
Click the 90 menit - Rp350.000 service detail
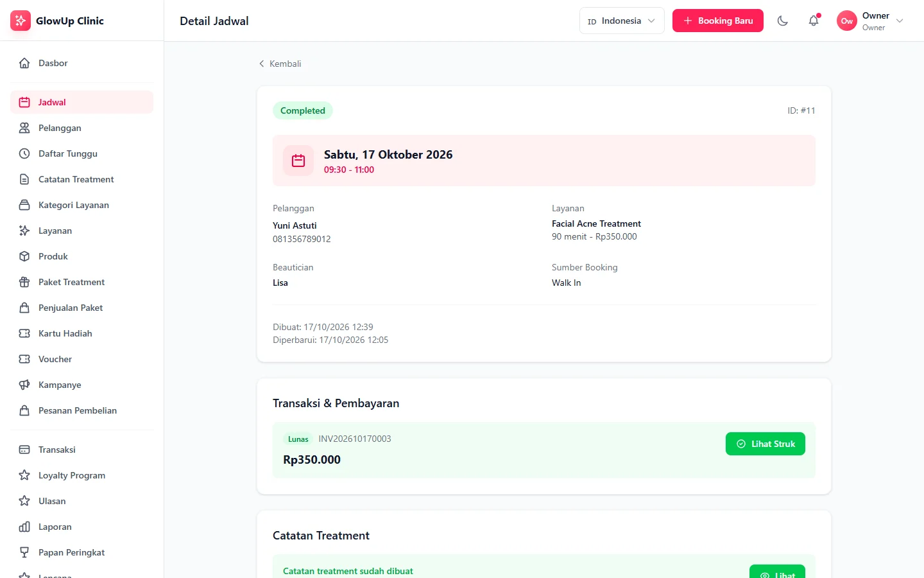[594, 236]
